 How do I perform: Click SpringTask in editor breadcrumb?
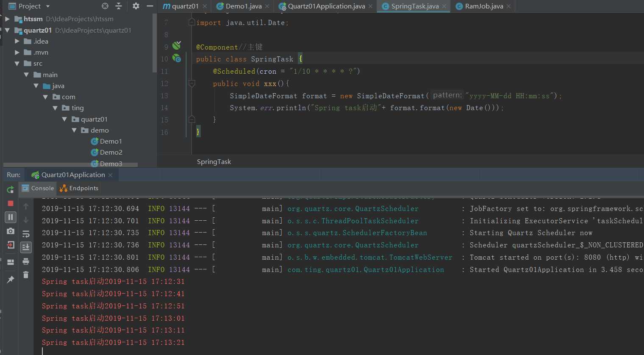point(214,162)
